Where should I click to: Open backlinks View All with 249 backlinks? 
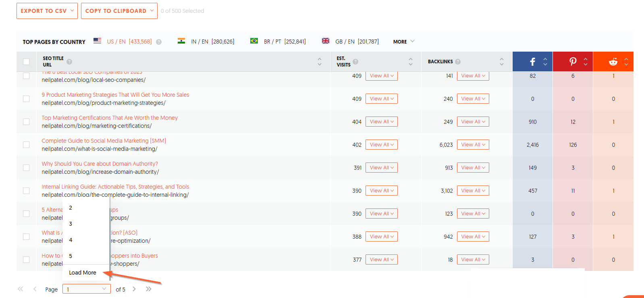(473, 122)
